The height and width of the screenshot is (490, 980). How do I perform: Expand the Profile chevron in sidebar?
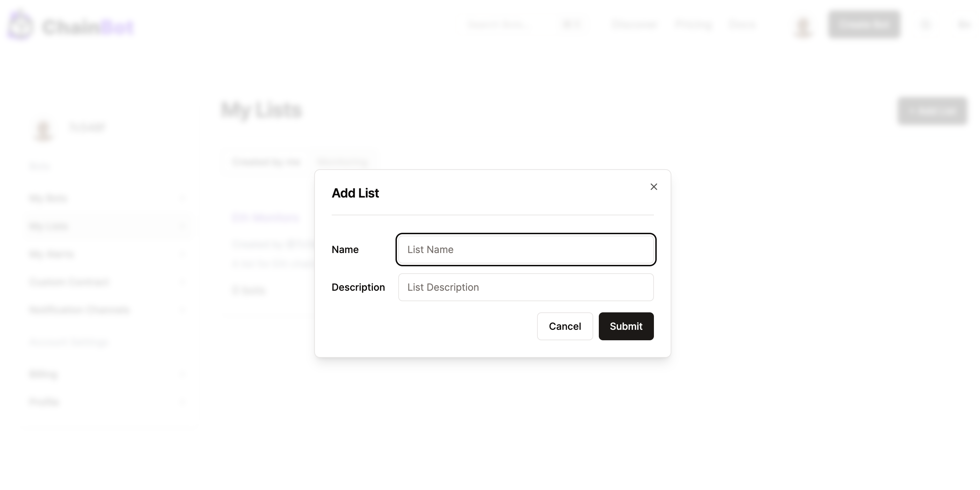coord(182,402)
